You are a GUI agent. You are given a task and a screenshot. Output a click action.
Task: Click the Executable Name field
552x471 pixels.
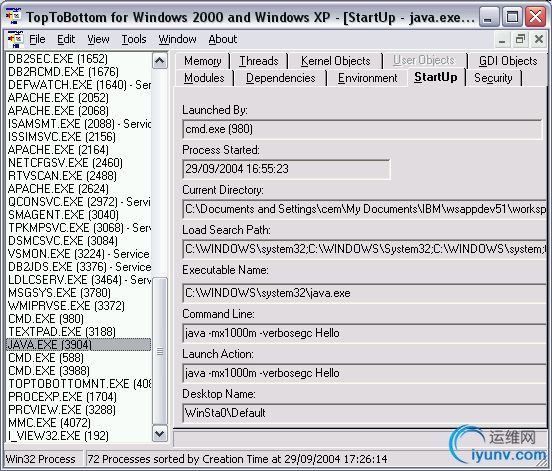click(x=364, y=293)
